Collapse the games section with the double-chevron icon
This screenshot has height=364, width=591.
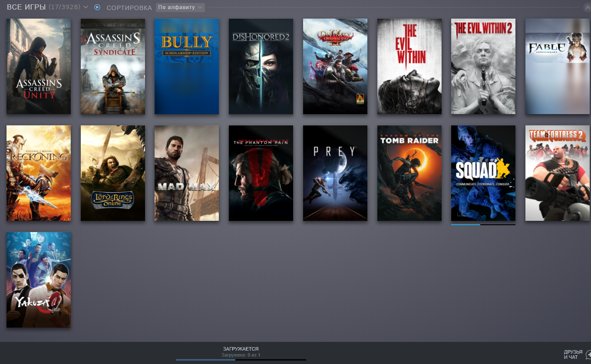coord(587,8)
